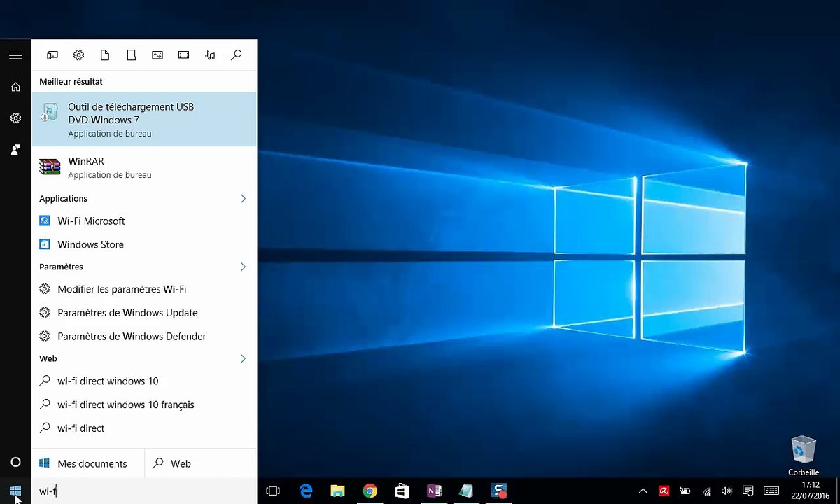The width and height of the screenshot is (840, 504).
Task: Open Paramètres de Windows Defender
Action: pyautogui.click(x=144, y=337)
